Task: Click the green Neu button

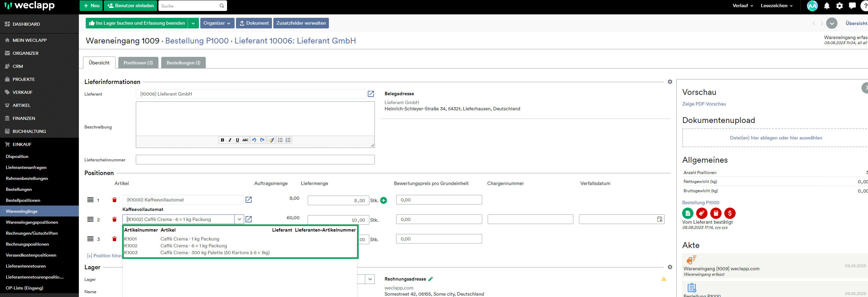Action: click(91, 6)
